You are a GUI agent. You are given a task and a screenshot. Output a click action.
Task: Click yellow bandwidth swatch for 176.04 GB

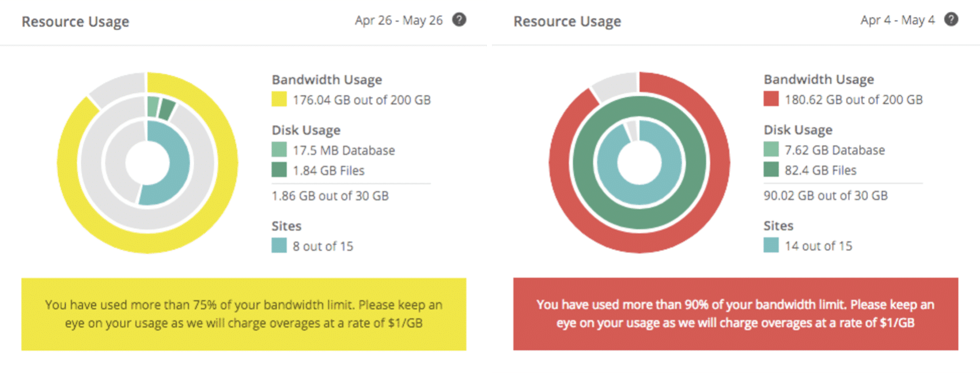[x=279, y=99]
